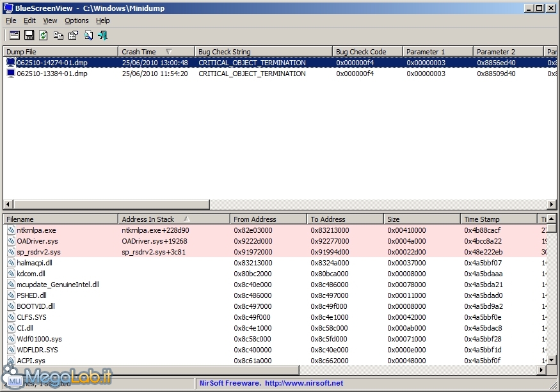
Task: Open the File menu
Action: 11,20
